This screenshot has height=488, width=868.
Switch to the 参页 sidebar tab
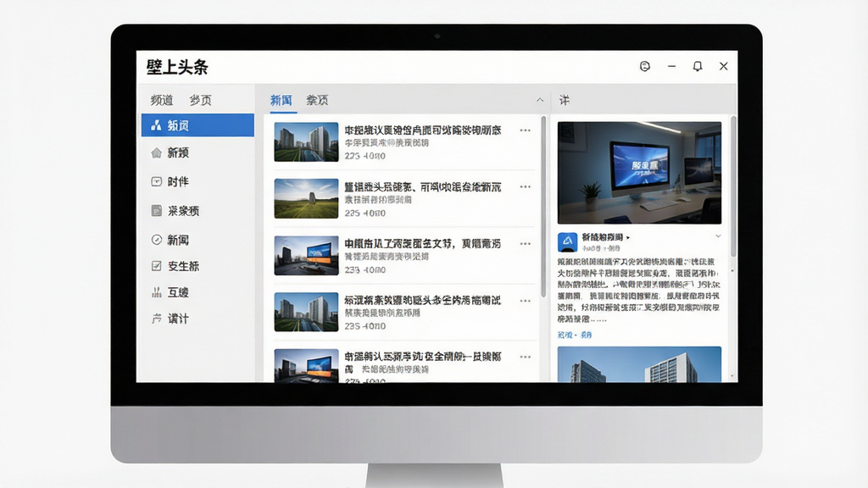coord(200,100)
